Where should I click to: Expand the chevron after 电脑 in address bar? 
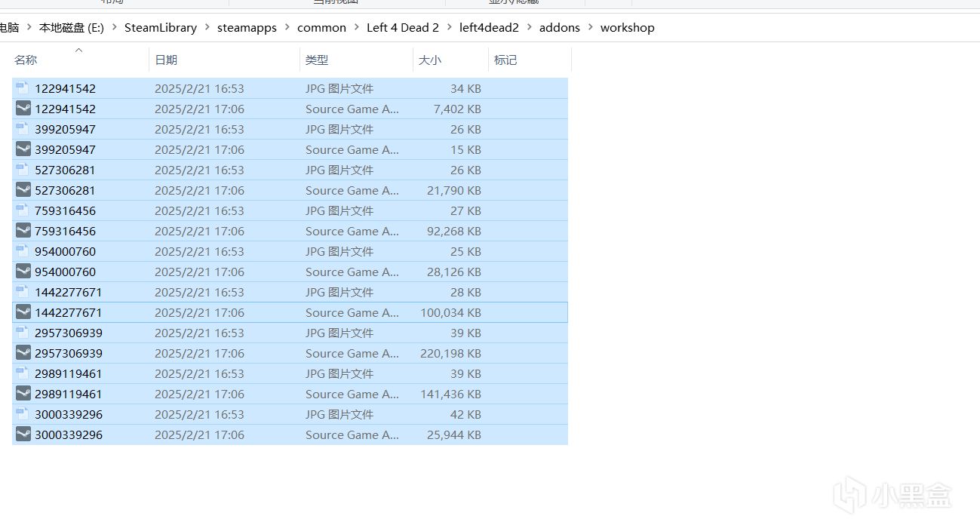(29, 28)
